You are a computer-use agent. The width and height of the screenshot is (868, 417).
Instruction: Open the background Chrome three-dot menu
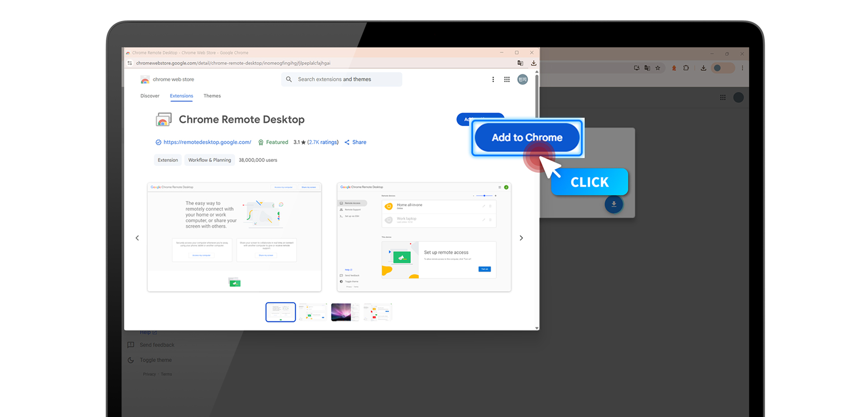pos(742,68)
